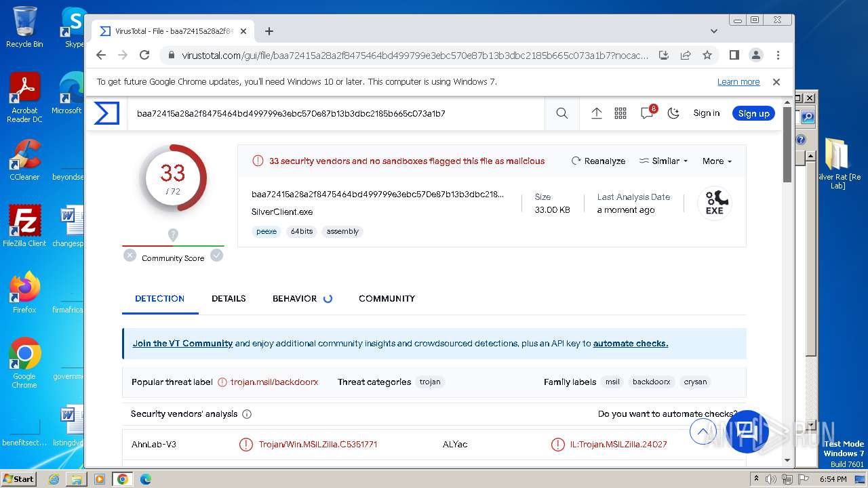The height and width of the screenshot is (488, 868).
Task: Click community score upvote check icon
Action: (216, 256)
